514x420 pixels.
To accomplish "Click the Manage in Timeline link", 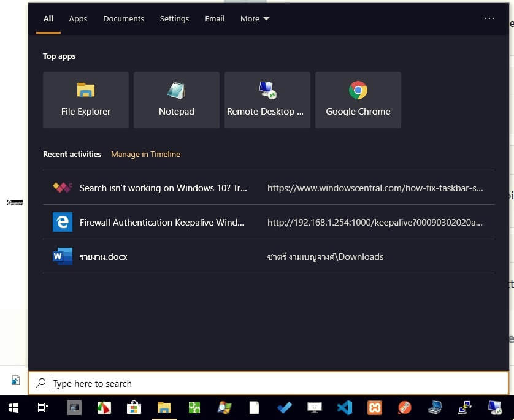I will (x=145, y=154).
